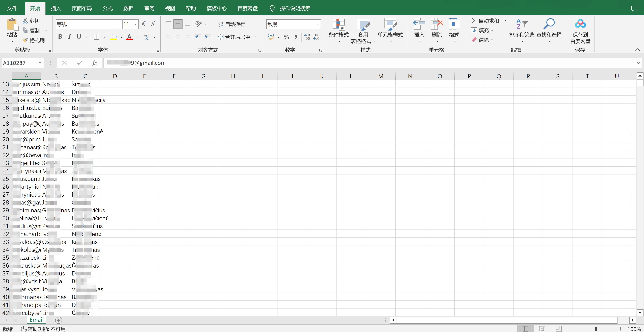This screenshot has width=644, height=332.
Task: Toggle italic formatting
Action: pyautogui.click(x=69, y=37)
